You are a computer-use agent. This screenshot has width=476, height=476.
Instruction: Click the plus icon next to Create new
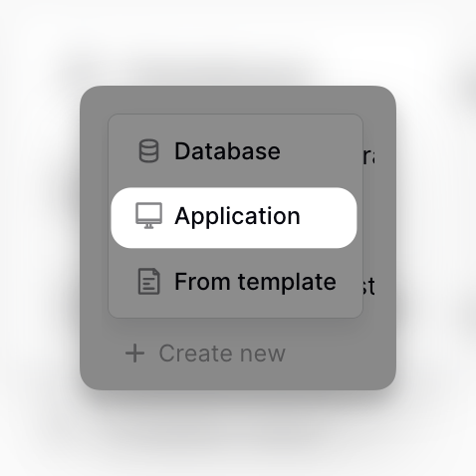[x=135, y=354]
